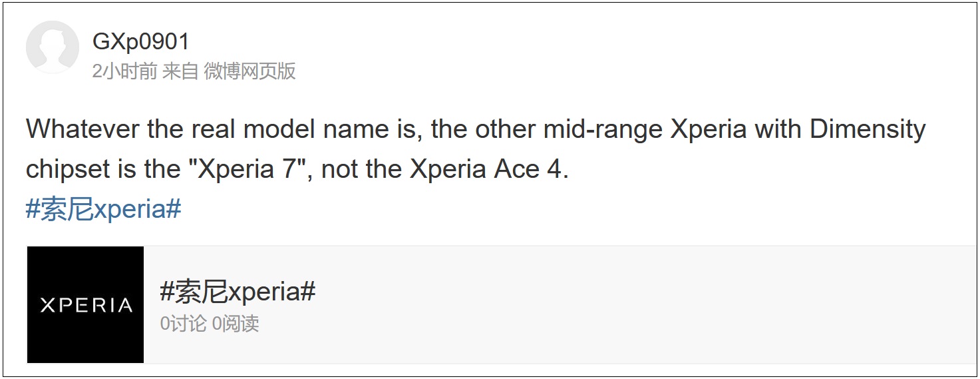Viewport: 980px width, 379px height.
Task: Open the 2小时前 timestamp link
Action: 124,71
